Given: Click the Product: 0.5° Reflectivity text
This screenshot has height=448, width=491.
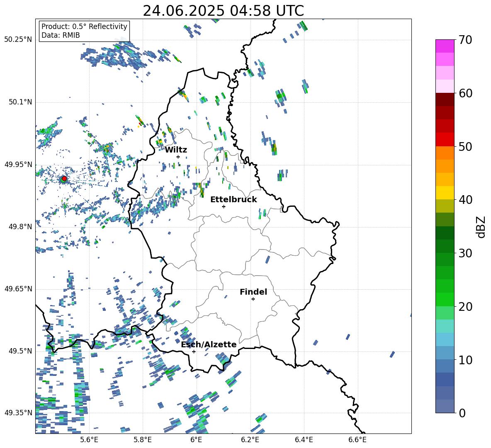Looking at the screenshot, I should click(x=84, y=27).
